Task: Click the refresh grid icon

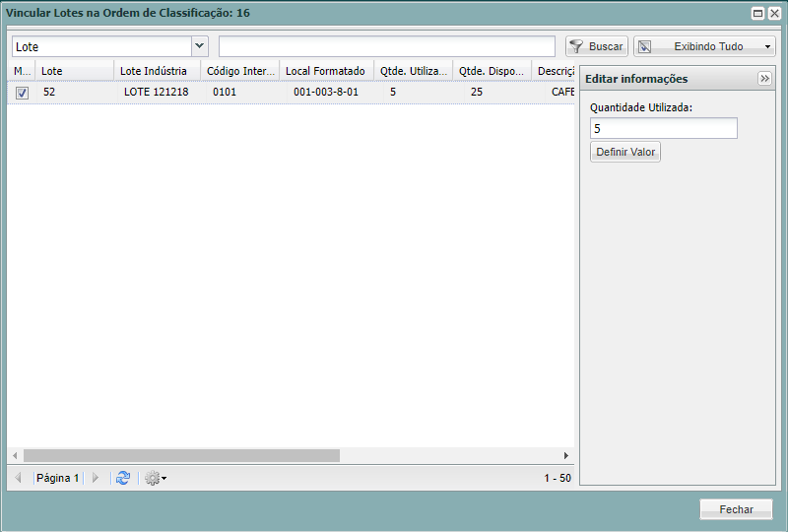Action: [123, 478]
